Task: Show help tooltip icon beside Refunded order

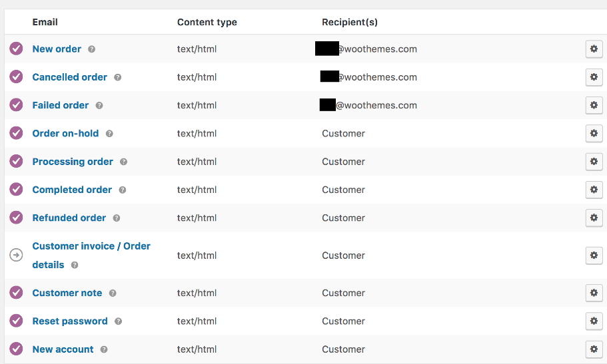Action: tap(117, 218)
